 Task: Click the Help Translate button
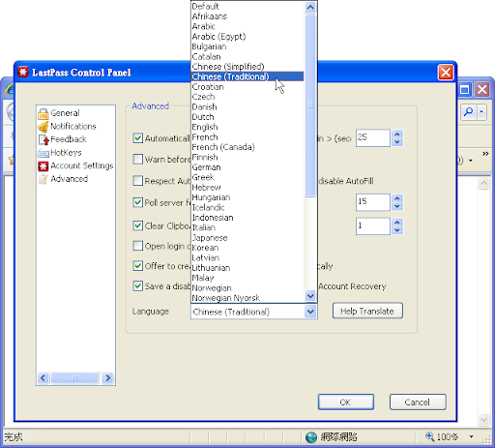(367, 311)
